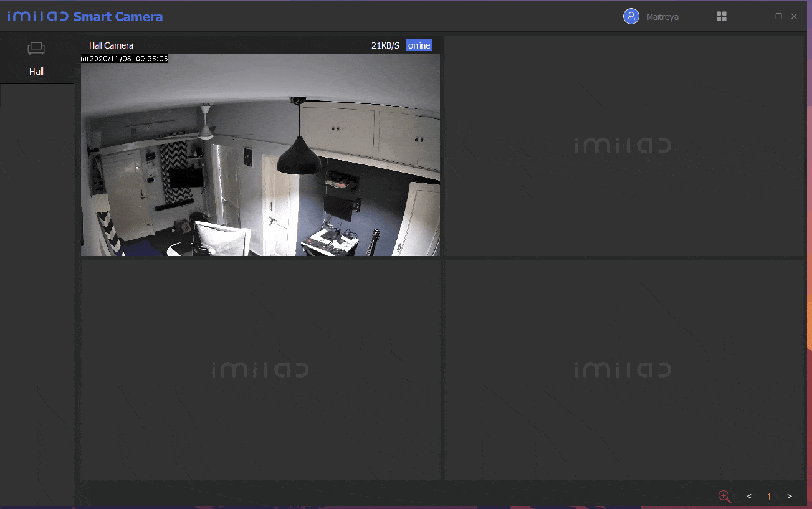The height and width of the screenshot is (509, 812).
Task: Open the Maitreya account menu
Action: tap(662, 16)
